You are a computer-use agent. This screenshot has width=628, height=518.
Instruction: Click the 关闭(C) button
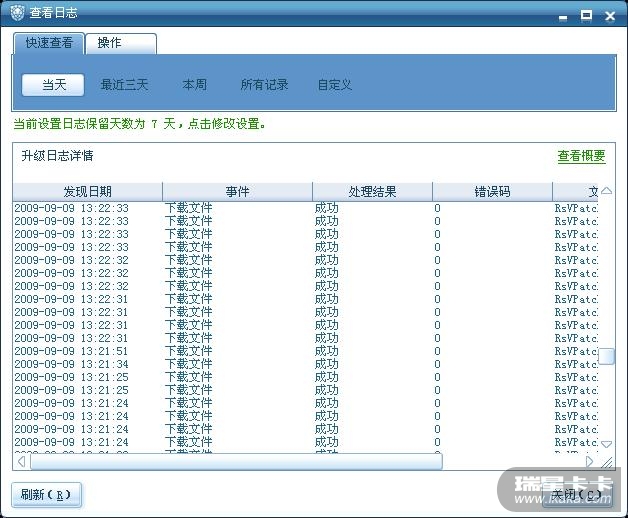(577, 495)
